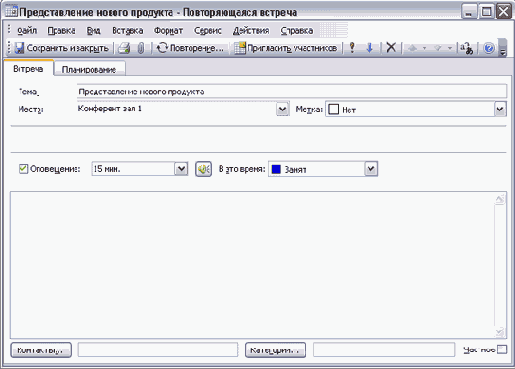Toggle the Частное private checkbox
Viewport: 515px width, 369px height.
502,350
